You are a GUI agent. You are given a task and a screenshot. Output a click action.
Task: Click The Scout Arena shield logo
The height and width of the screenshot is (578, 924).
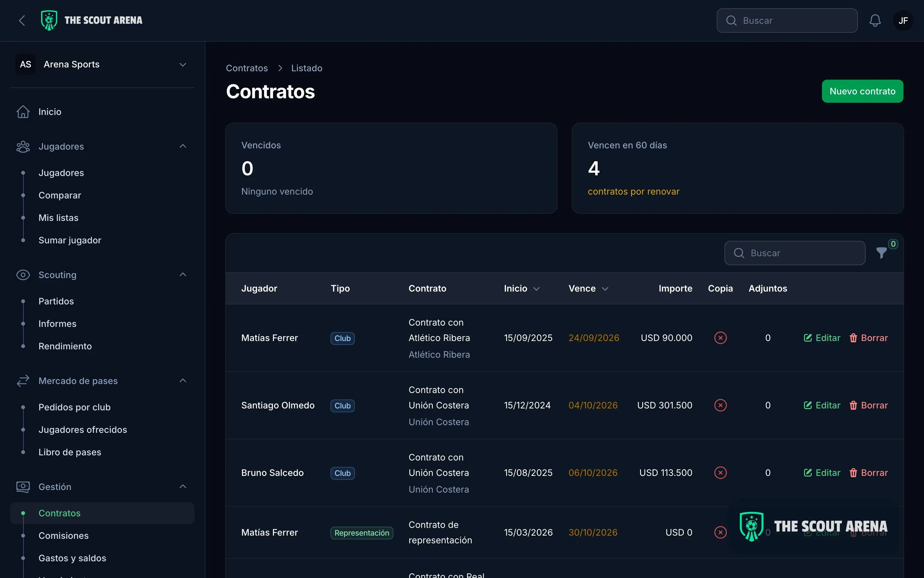(x=49, y=21)
